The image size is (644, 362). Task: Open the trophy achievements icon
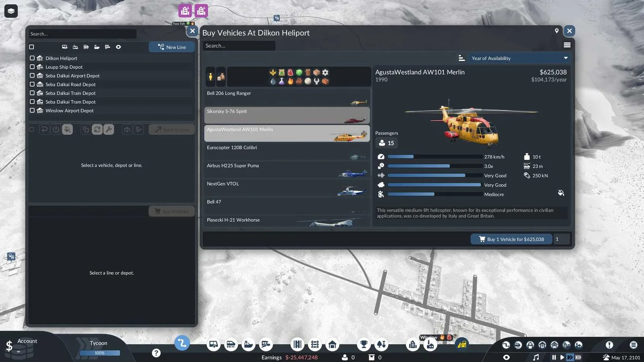coord(363,344)
